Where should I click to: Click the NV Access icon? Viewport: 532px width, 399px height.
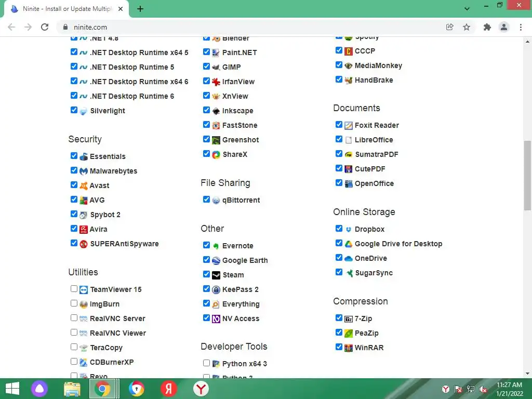pos(216,320)
